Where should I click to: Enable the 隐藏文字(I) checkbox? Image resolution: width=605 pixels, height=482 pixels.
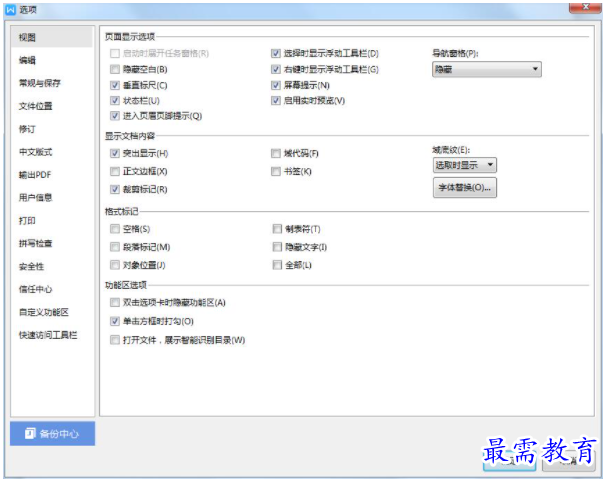point(277,247)
